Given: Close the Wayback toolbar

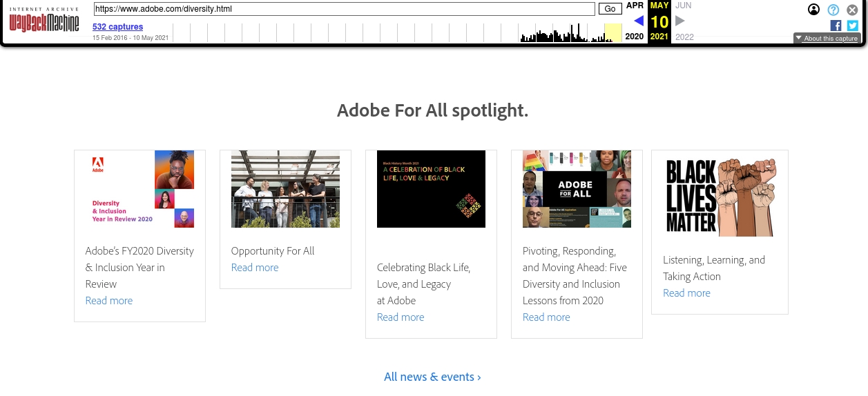Looking at the screenshot, I should [853, 10].
